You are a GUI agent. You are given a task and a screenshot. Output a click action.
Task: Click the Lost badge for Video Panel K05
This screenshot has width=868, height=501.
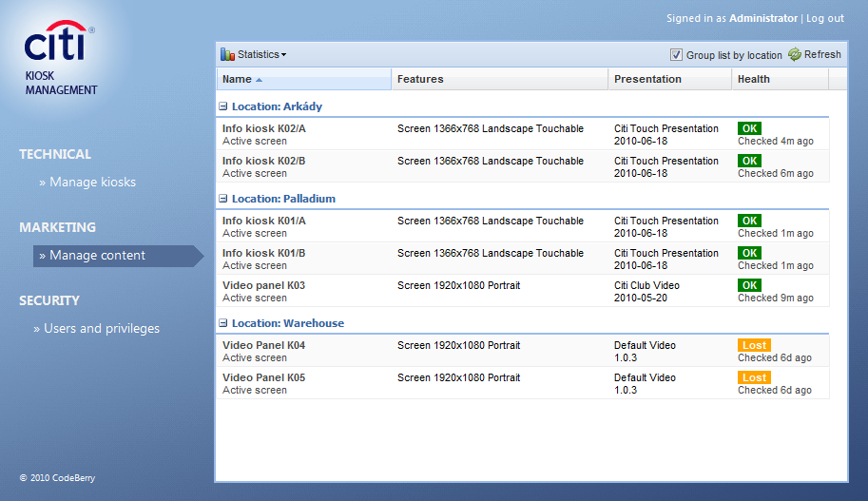[754, 377]
